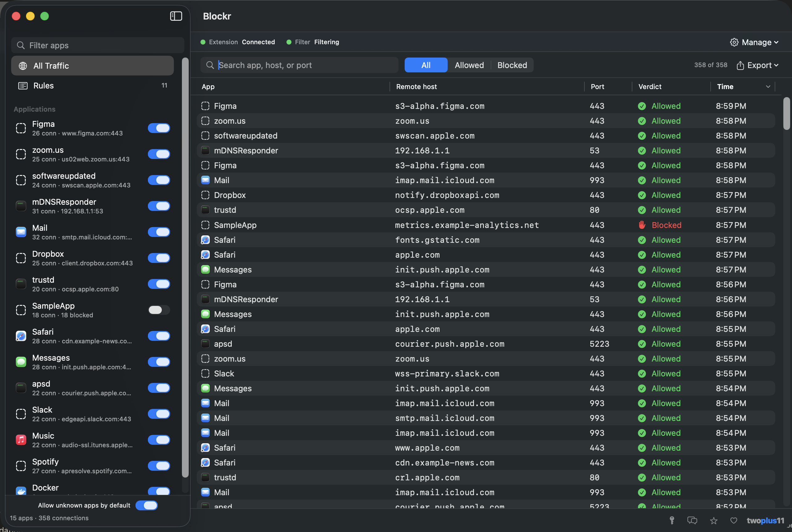Click the Slack app icon in sidebar

click(21, 414)
